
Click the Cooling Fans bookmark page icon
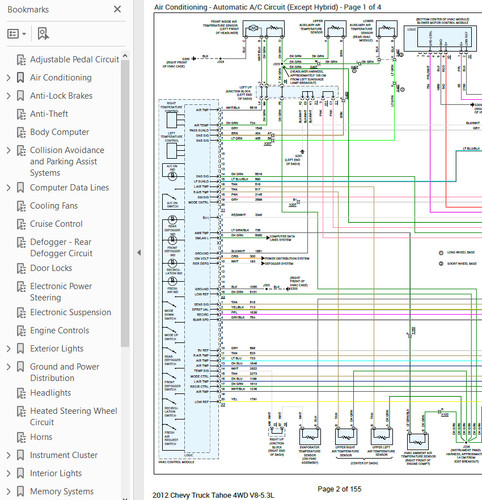(x=21, y=206)
